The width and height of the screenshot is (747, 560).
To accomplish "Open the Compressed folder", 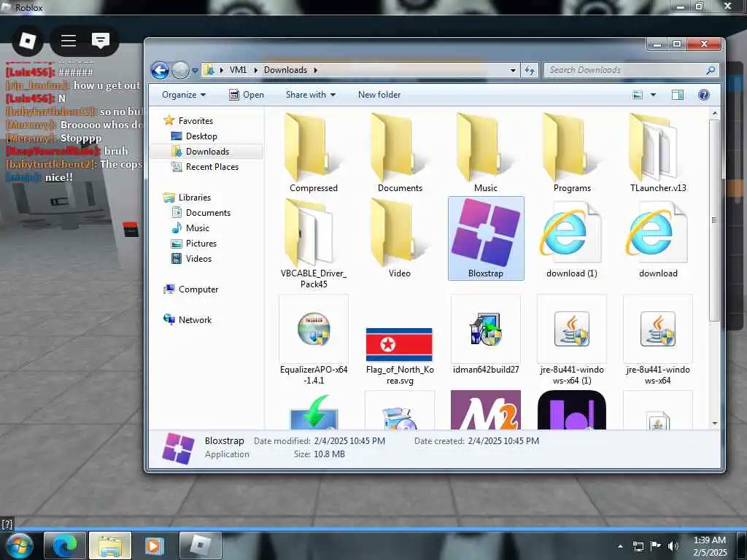I will click(x=313, y=152).
